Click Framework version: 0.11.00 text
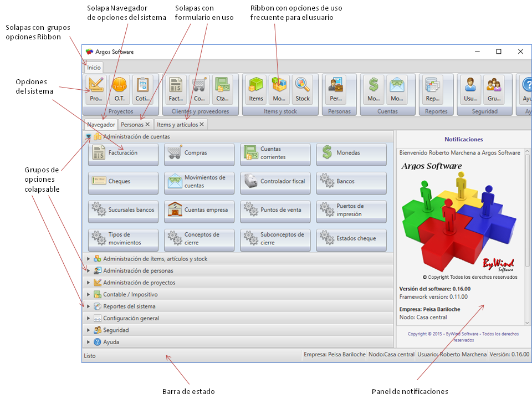The image size is (532, 399). 433,297
